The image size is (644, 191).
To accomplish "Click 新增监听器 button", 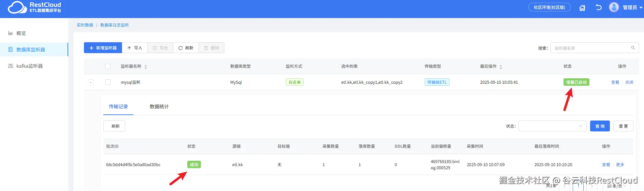I will pos(103,48).
